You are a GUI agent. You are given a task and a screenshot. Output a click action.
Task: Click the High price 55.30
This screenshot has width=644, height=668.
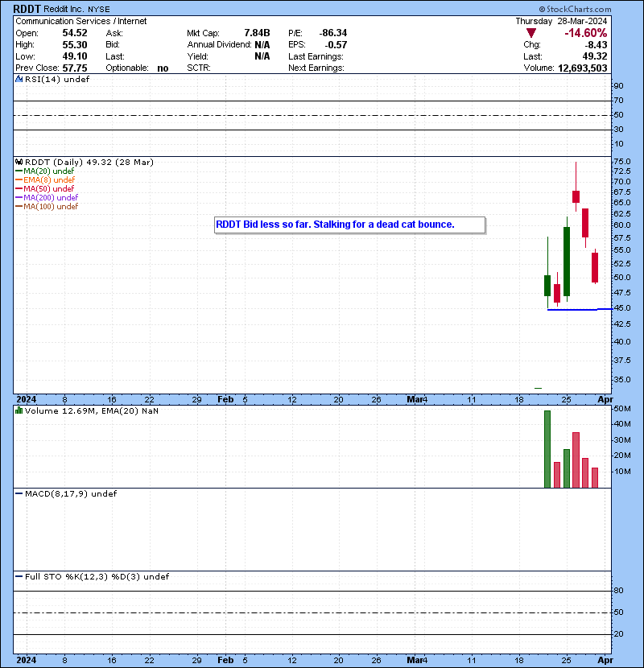click(x=75, y=45)
